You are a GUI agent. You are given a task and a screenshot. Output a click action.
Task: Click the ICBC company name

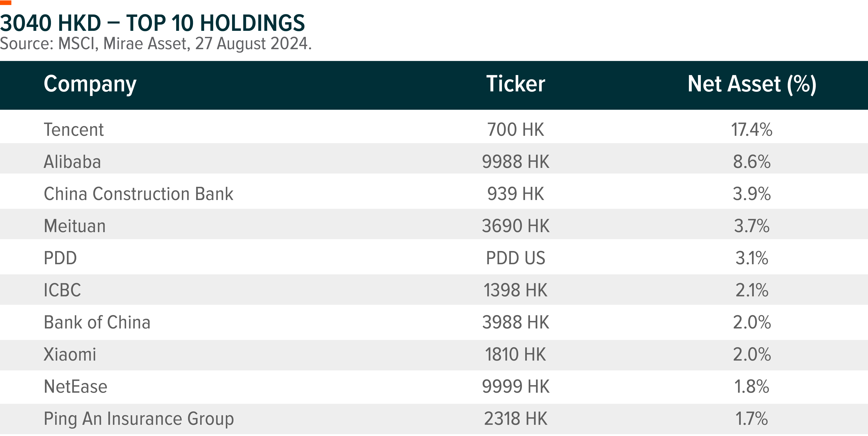(x=62, y=290)
